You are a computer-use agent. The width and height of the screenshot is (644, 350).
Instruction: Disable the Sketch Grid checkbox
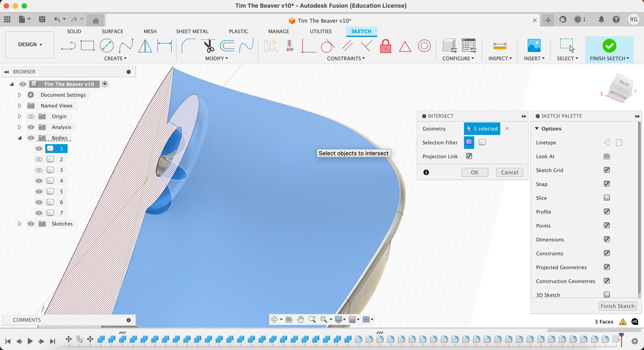tap(607, 170)
